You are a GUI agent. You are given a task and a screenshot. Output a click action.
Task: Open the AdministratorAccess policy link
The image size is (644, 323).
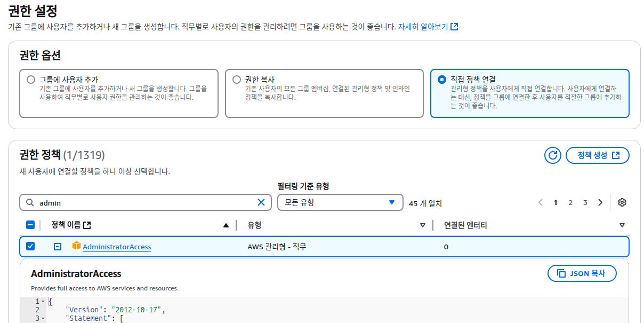point(117,247)
